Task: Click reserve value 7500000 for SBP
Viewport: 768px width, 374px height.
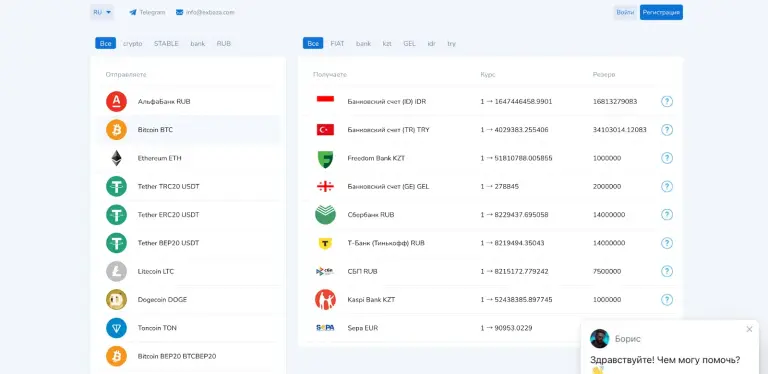Action: pyautogui.click(x=607, y=271)
